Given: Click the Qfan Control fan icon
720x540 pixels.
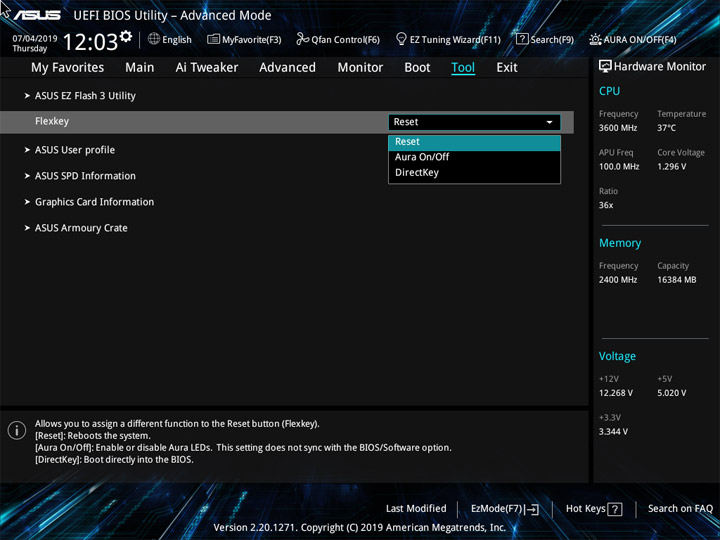Looking at the screenshot, I should [x=302, y=39].
